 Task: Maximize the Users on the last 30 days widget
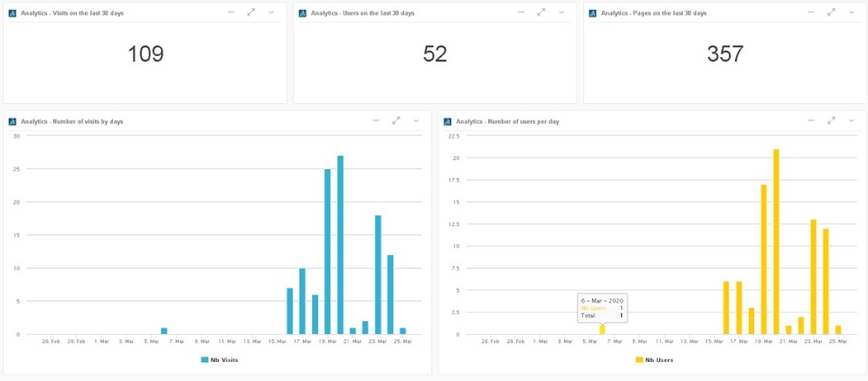pyautogui.click(x=541, y=13)
